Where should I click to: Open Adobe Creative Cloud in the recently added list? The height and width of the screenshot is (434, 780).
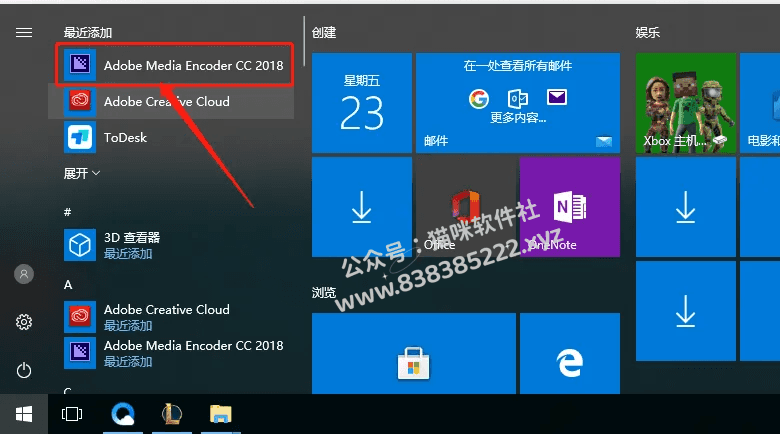point(171,102)
